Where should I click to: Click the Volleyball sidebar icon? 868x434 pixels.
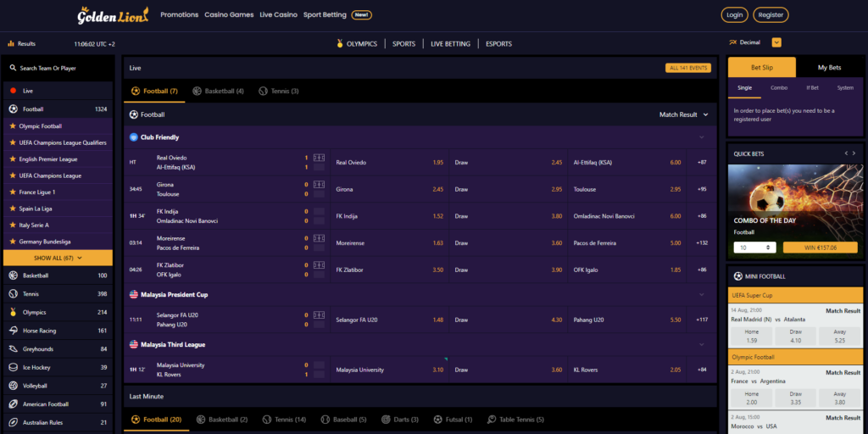[x=14, y=386]
